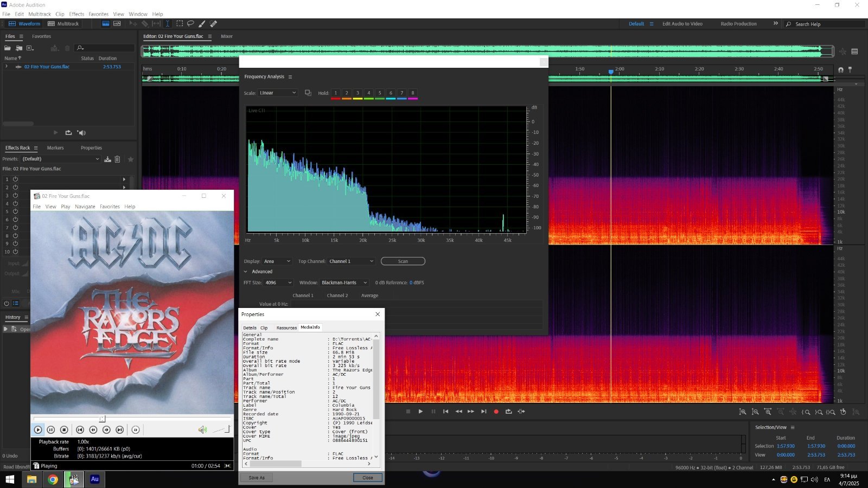Screen dimensions: 868x488
Task: Select the Spot Healing Brush tool
Action: 214,24
